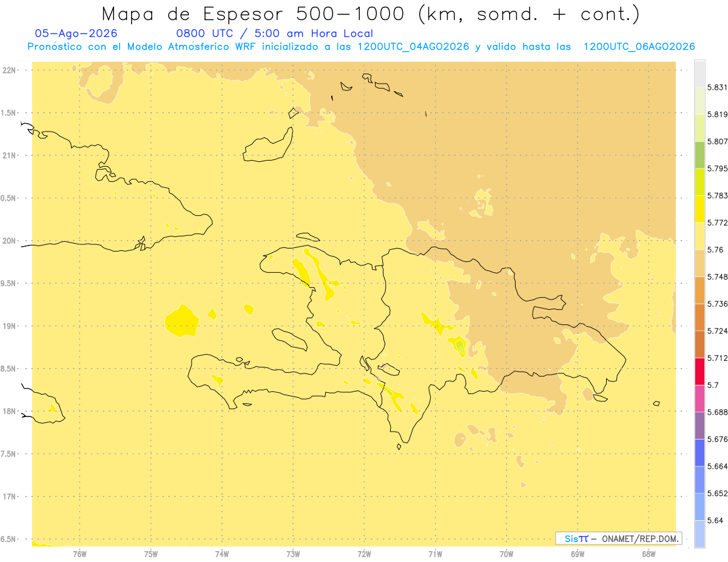Select purple swatch between 5.676 and 5.688
The image size is (728, 562).
click(699, 426)
